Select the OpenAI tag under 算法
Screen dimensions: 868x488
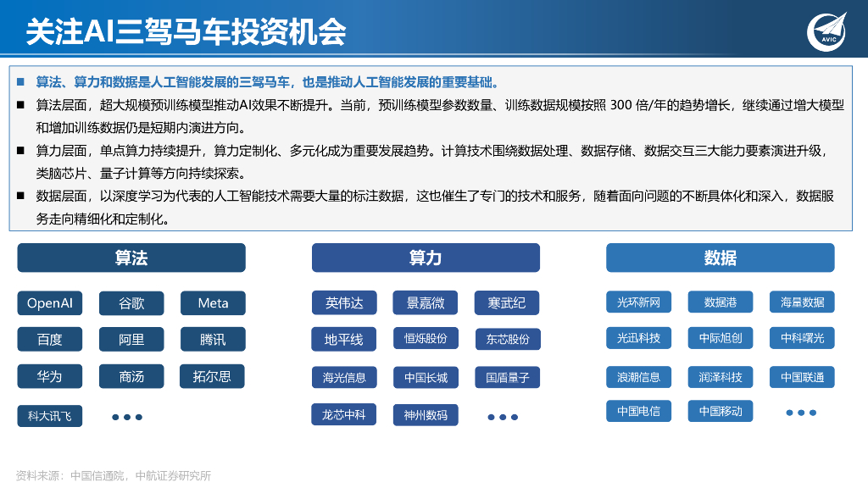click(49, 302)
